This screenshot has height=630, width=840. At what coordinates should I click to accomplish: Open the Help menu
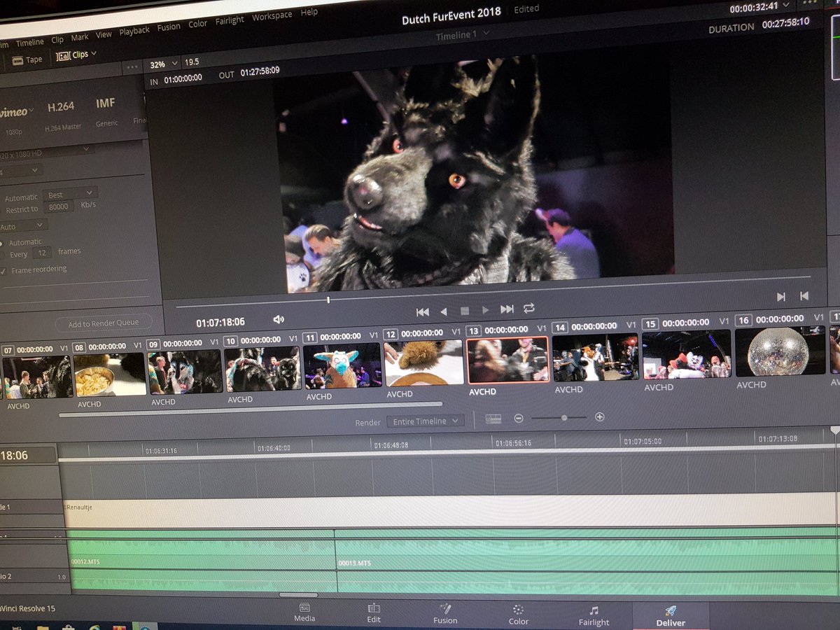point(309,13)
